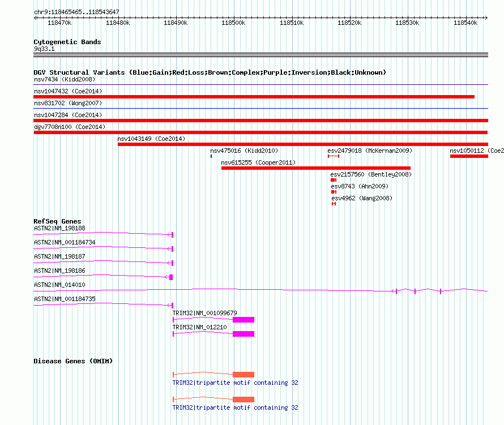The width and height of the screenshot is (504, 425).
Task: Click the 118470k ruler label
Action: tap(59, 23)
